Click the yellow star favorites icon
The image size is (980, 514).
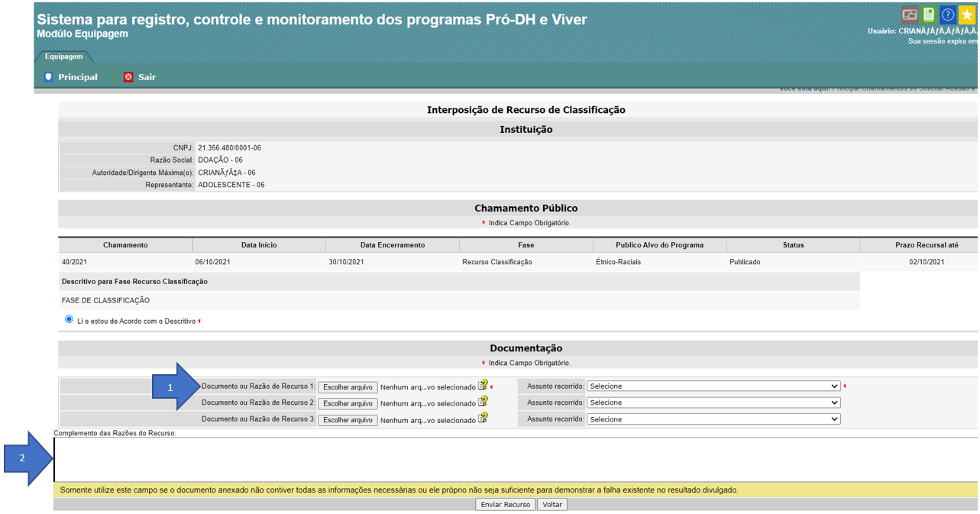click(967, 15)
